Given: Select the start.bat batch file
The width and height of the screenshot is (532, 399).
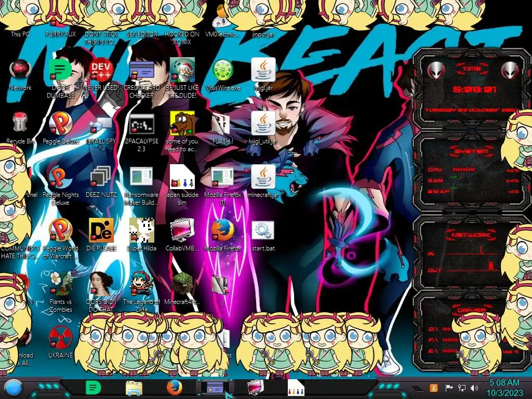Looking at the screenshot, I should coord(263,235).
